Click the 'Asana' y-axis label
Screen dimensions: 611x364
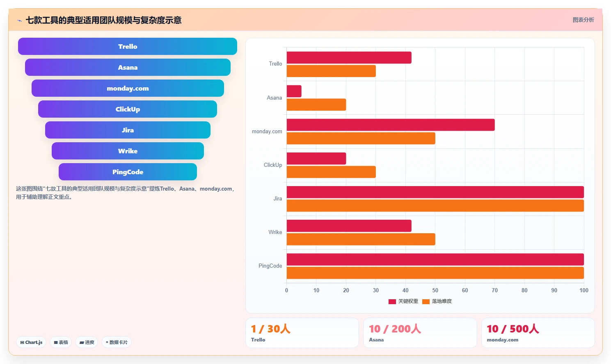click(x=274, y=98)
